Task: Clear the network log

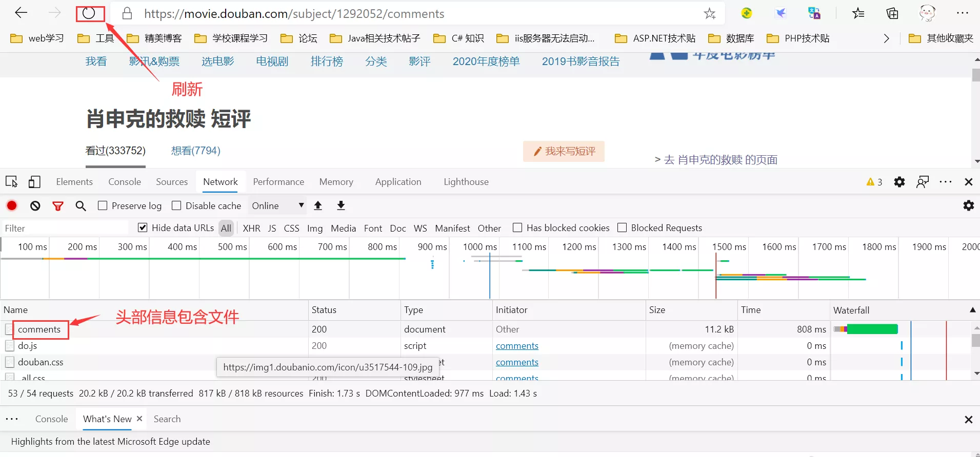Action: (x=35, y=205)
